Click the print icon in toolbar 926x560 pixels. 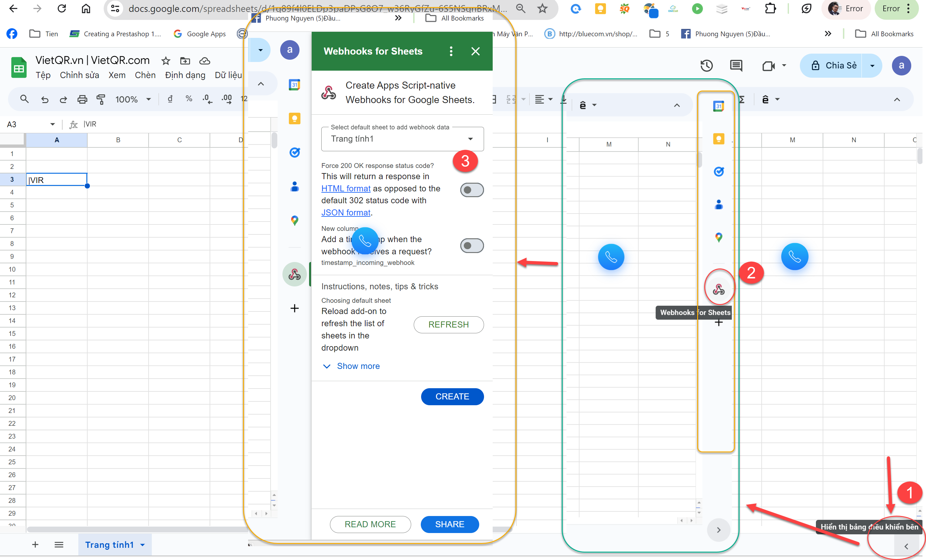(82, 99)
